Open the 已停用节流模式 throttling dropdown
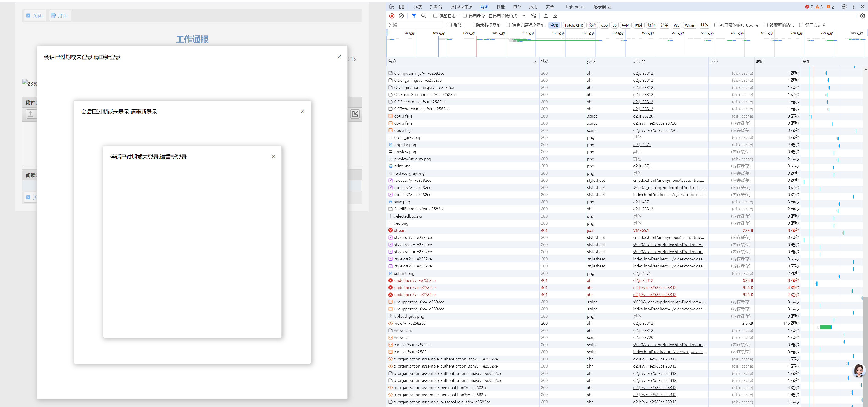This screenshot has width=868, height=407. coord(507,16)
